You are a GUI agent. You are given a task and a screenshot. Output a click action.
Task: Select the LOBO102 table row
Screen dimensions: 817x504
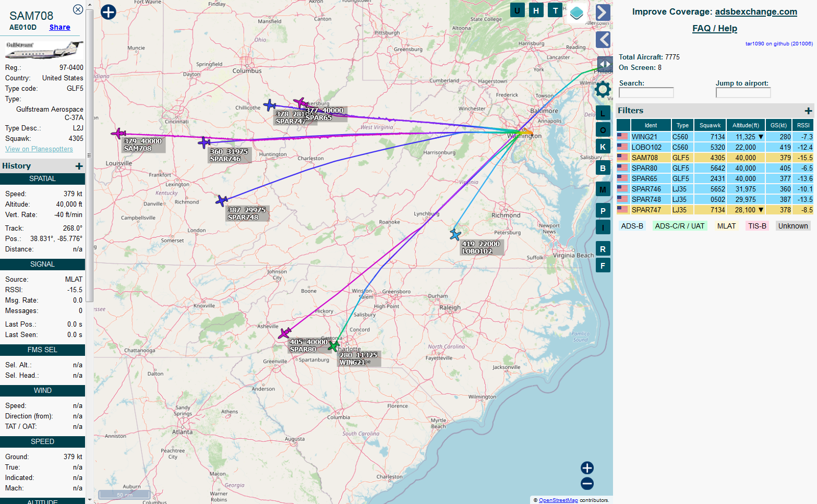pyautogui.click(x=715, y=147)
